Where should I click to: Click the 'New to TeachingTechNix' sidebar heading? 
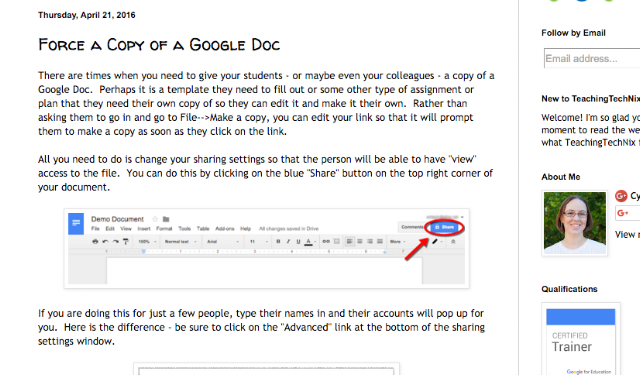(x=591, y=99)
